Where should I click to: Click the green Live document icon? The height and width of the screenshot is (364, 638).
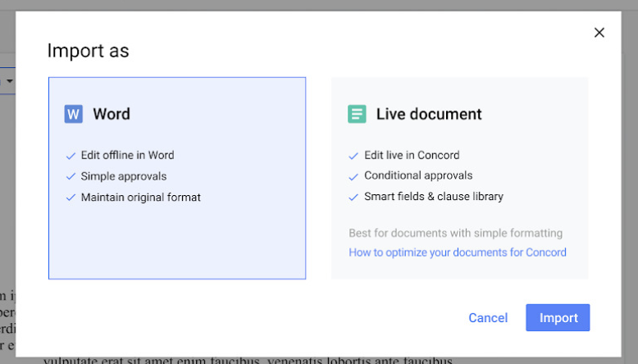[x=357, y=114]
